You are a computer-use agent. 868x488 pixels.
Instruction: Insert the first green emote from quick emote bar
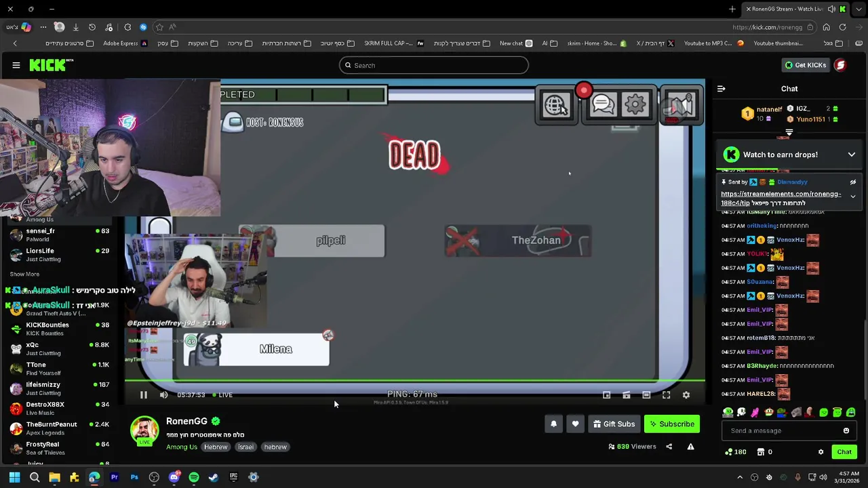tap(728, 412)
